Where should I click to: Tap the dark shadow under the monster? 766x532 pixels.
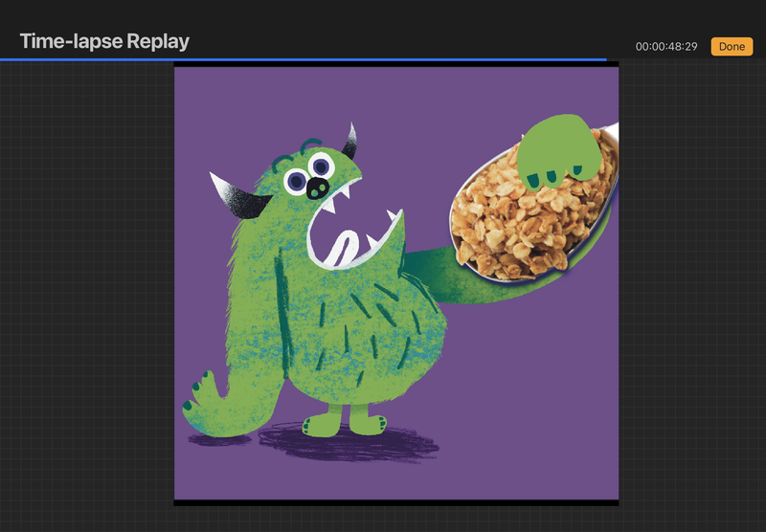364,445
